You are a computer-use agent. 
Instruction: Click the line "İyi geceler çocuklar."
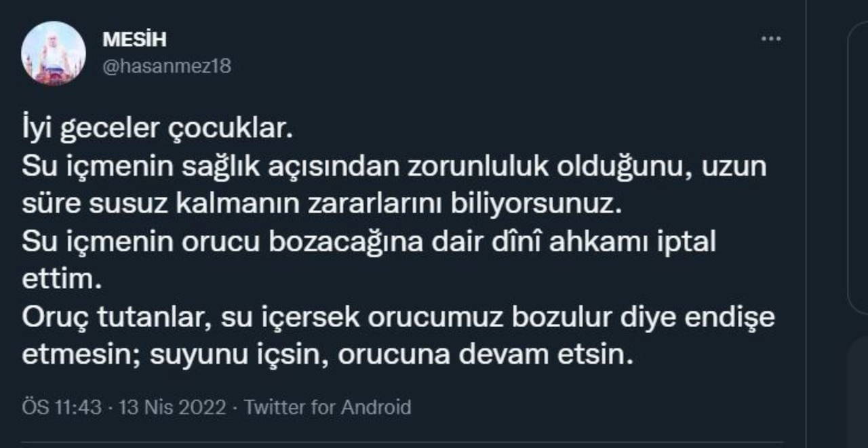(x=157, y=130)
